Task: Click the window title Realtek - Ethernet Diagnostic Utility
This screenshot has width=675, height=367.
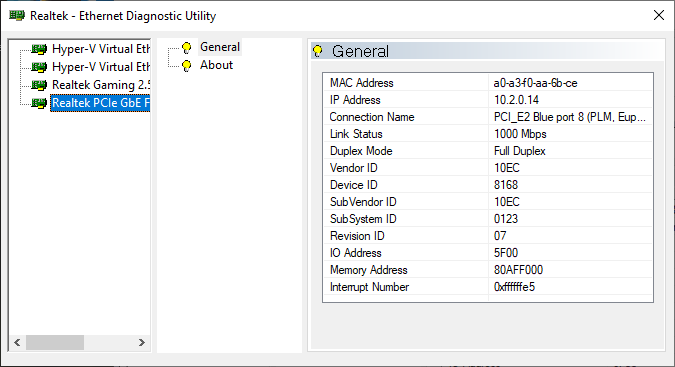Action: (123, 16)
